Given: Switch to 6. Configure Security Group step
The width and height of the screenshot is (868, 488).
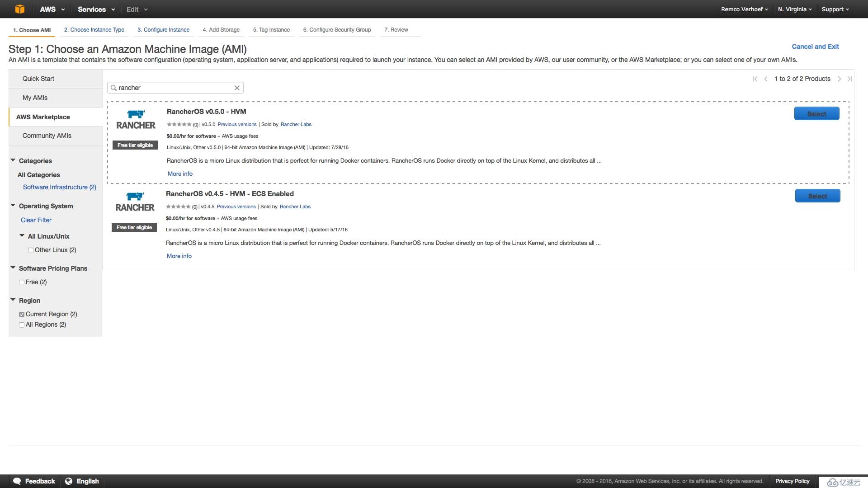Looking at the screenshot, I should [x=337, y=30].
